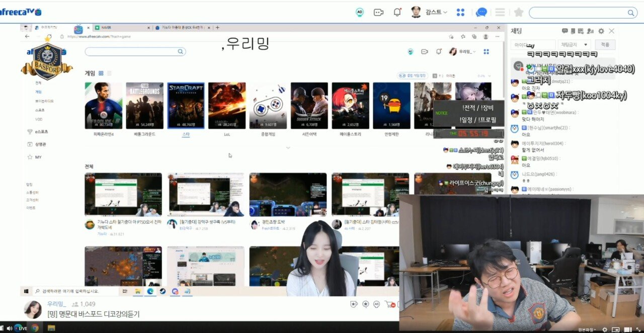This screenshot has height=333, width=644.
Task: Click the cup-shaped star icon below the video
Action: point(353,304)
